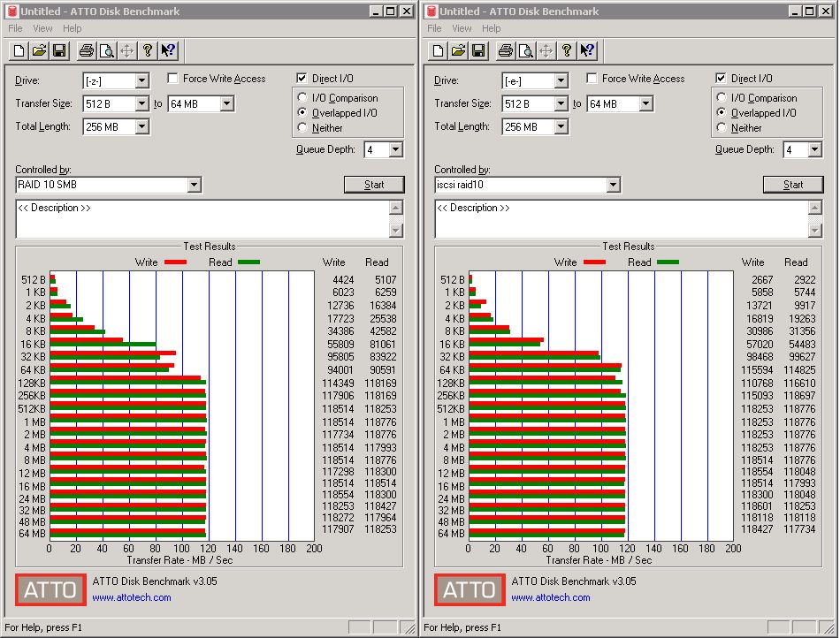Screen dimensions: 840x638
Task: Click Save floppy icon in left window
Action: point(59,51)
